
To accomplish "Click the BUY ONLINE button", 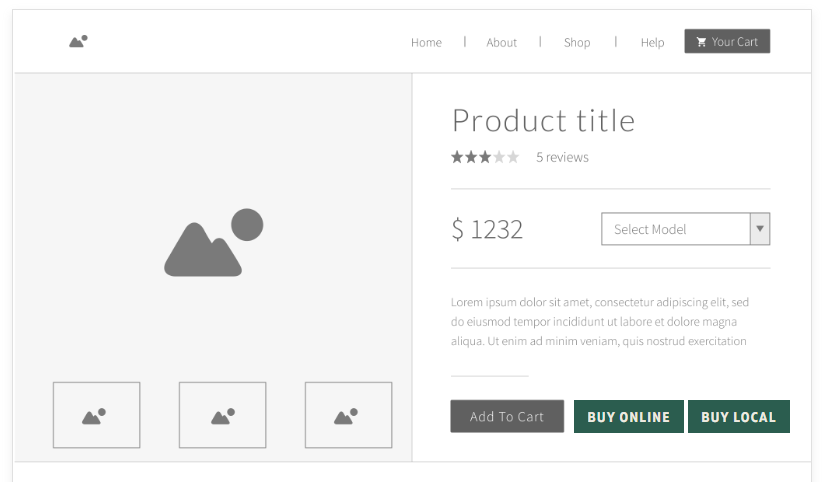I will point(628,417).
